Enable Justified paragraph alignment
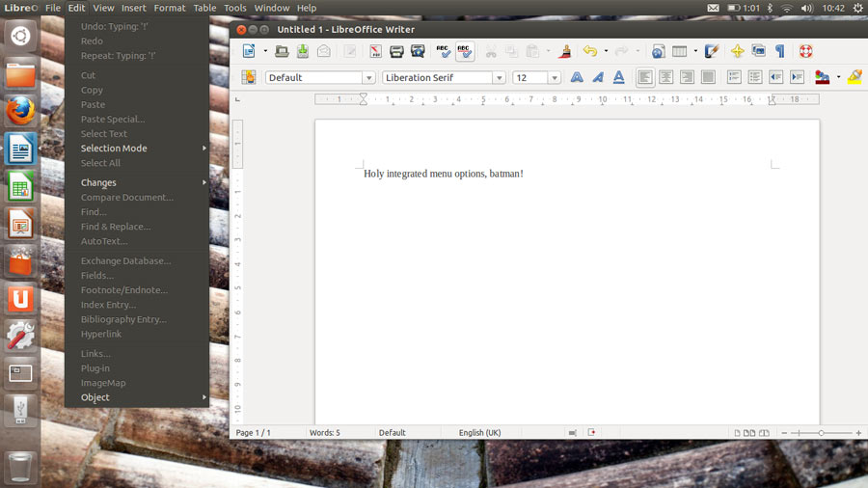 tap(708, 77)
